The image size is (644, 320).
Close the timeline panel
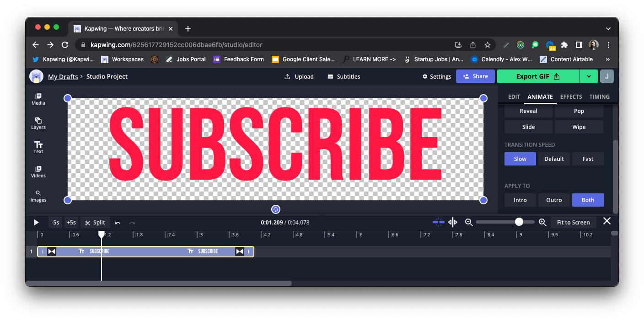click(x=607, y=221)
